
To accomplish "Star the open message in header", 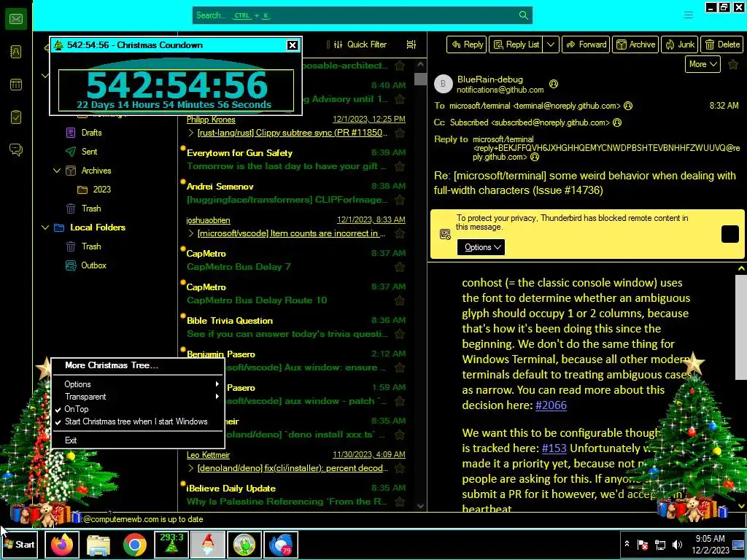I will tap(732, 64).
